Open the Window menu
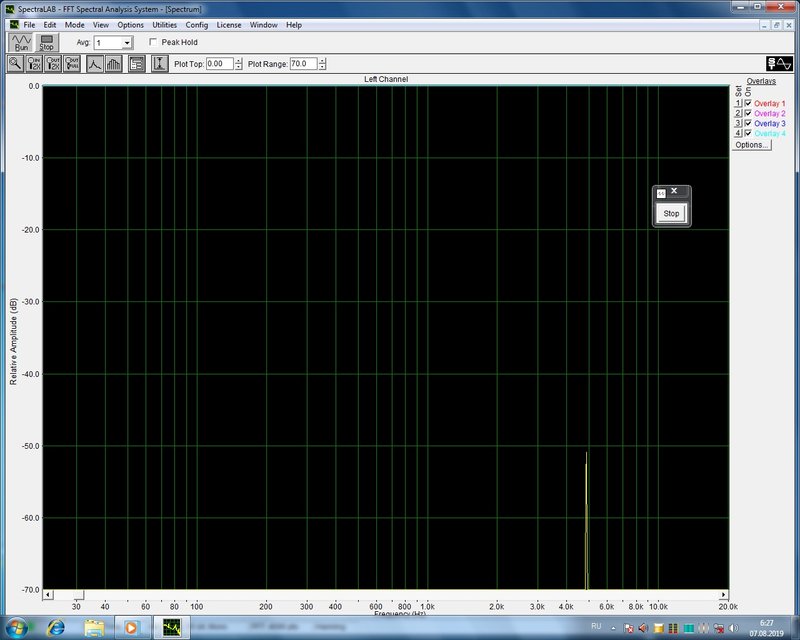This screenshot has height=640, width=800. [263, 24]
